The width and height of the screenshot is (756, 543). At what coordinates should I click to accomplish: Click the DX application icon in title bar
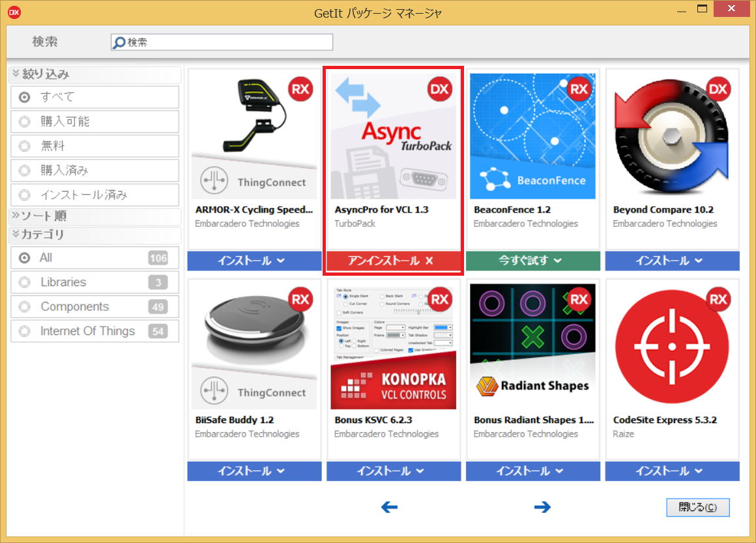(14, 12)
